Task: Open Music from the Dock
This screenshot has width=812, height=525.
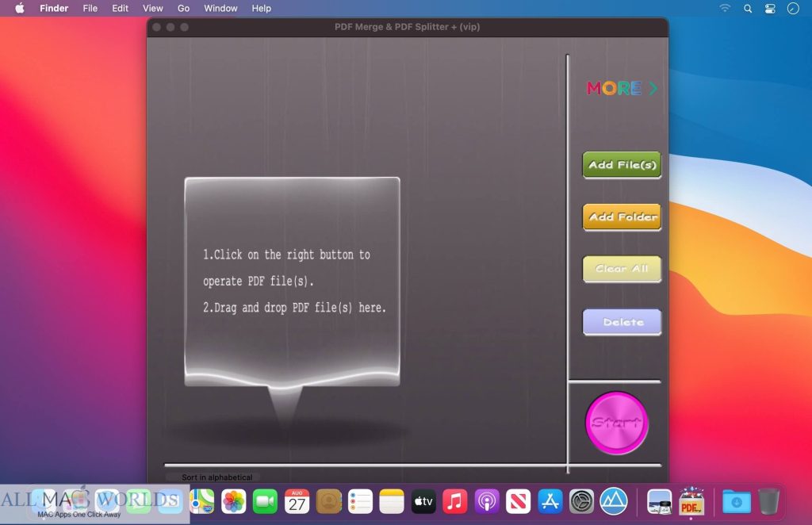Action: click(x=455, y=501)
